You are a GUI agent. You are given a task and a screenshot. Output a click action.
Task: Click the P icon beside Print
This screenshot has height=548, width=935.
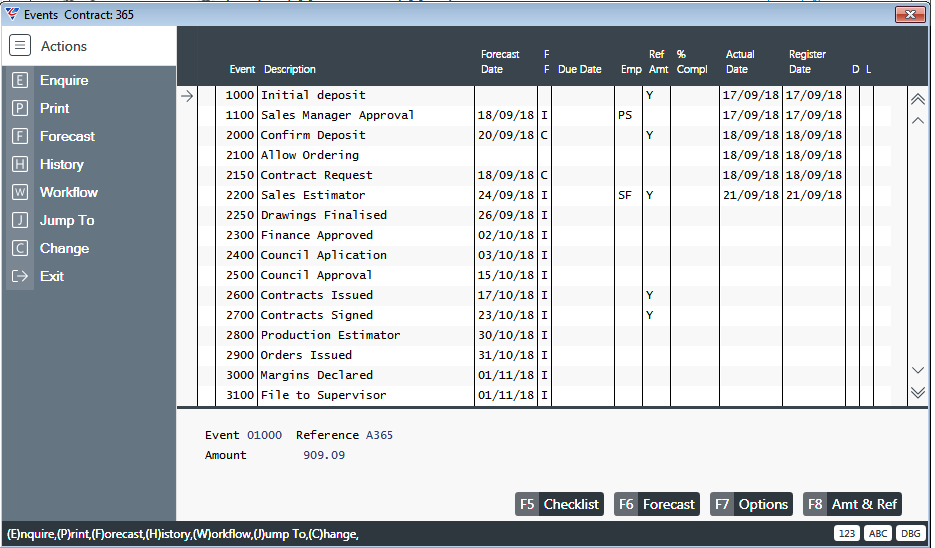point(20,108)
